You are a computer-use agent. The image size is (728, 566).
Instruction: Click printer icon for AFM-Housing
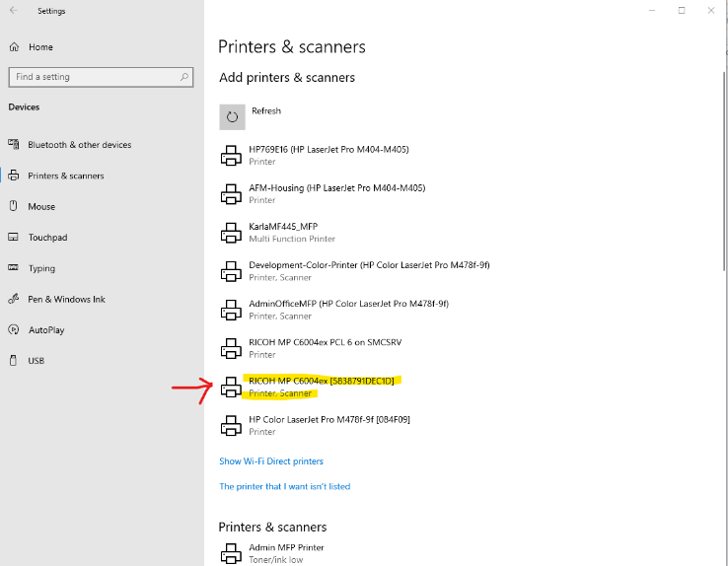[x=231, y=194]
